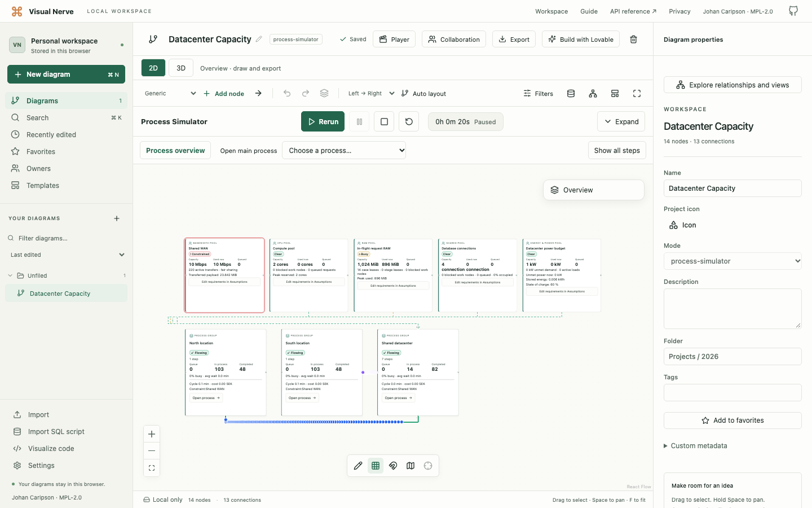Stop the simulation with the square button
Viewport: 812px width, 508px height.
(384, 121)
